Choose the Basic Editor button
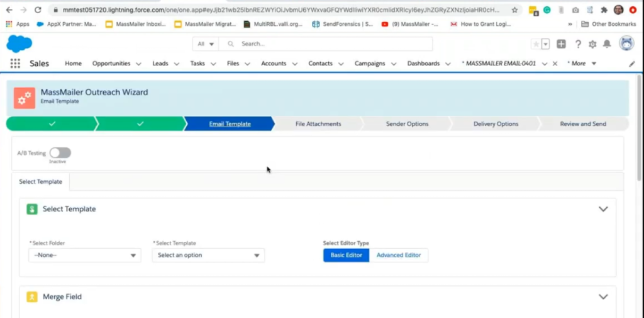The image size is (644, 318). [x=347, y=255]
